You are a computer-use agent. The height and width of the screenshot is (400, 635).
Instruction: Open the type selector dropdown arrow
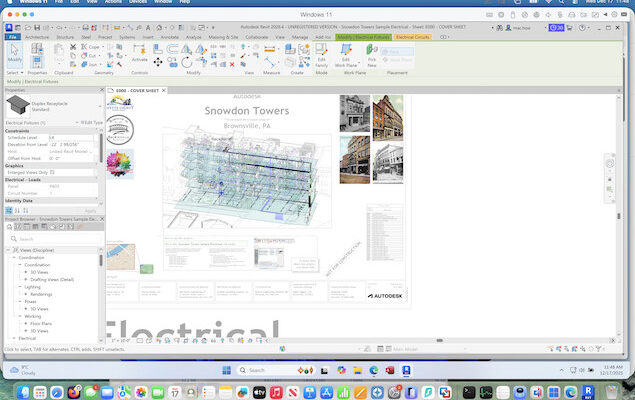pos(100,106)
